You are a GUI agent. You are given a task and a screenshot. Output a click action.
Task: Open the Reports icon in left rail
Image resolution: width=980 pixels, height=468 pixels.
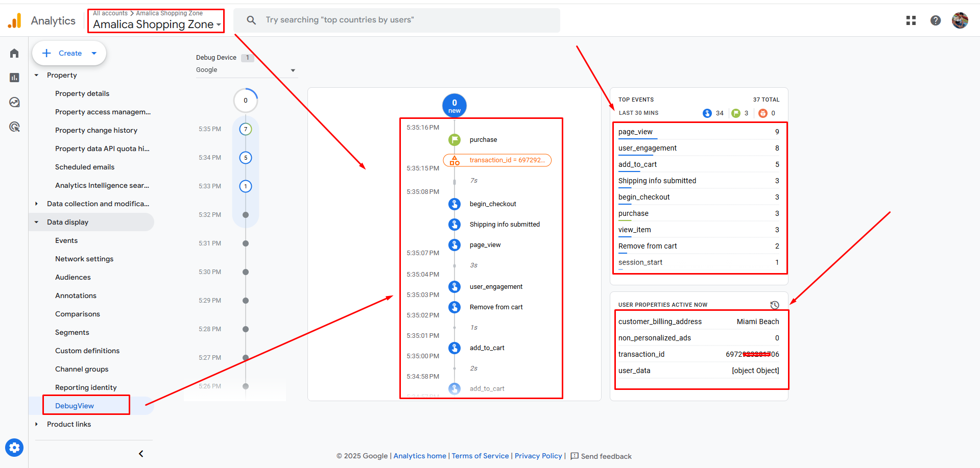[x=14, y=78]
